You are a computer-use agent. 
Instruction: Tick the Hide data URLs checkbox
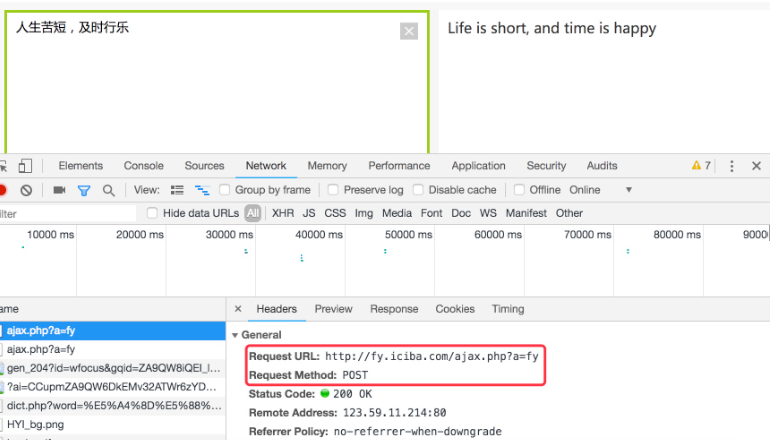[153, 213]
